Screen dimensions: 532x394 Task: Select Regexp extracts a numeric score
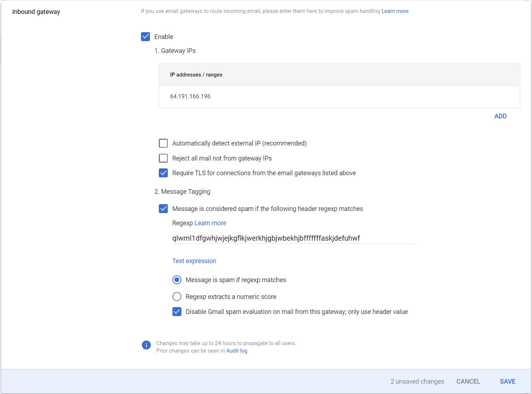177,297
